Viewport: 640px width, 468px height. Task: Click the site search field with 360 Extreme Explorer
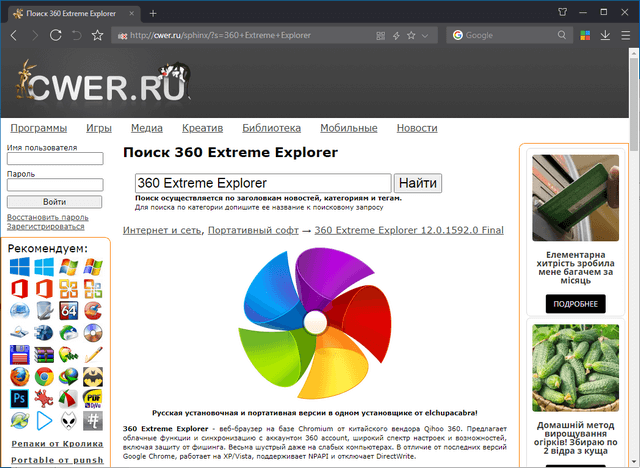coord(263,183)
